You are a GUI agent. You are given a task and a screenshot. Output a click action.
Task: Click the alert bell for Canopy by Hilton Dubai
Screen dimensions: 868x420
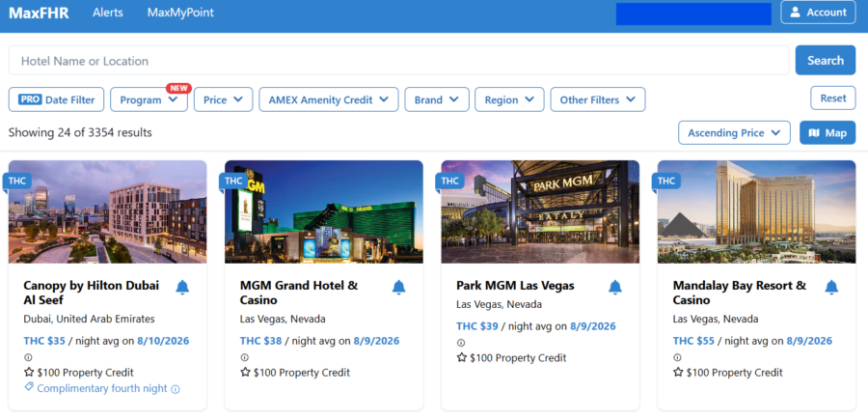coord(182,287)
